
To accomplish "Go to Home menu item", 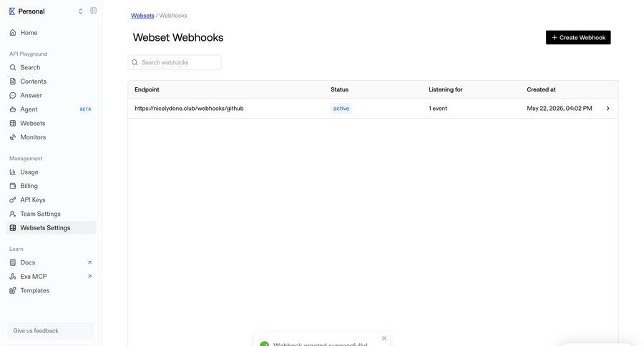I will pos(50,32).
